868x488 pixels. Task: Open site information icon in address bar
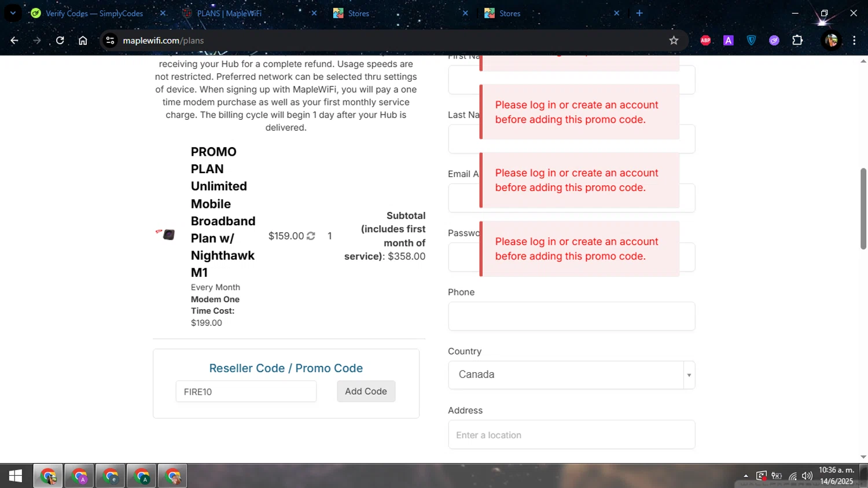click(110, 41)
